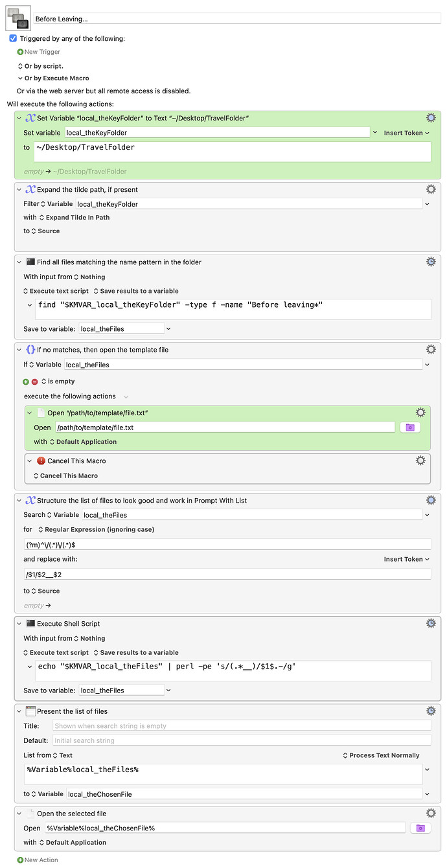Open the Cancel This Macro option popup

click(x=65, y=475)
